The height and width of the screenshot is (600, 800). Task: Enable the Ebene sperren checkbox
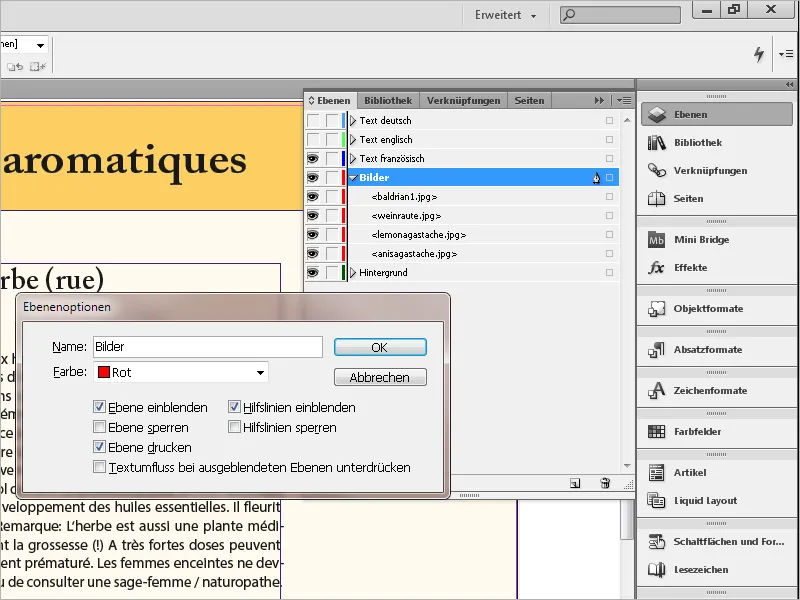point(99,426)
